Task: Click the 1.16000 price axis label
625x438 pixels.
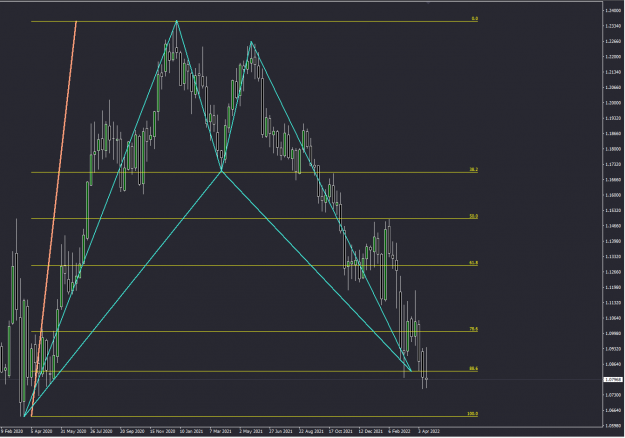Action: tap(613, 195)
